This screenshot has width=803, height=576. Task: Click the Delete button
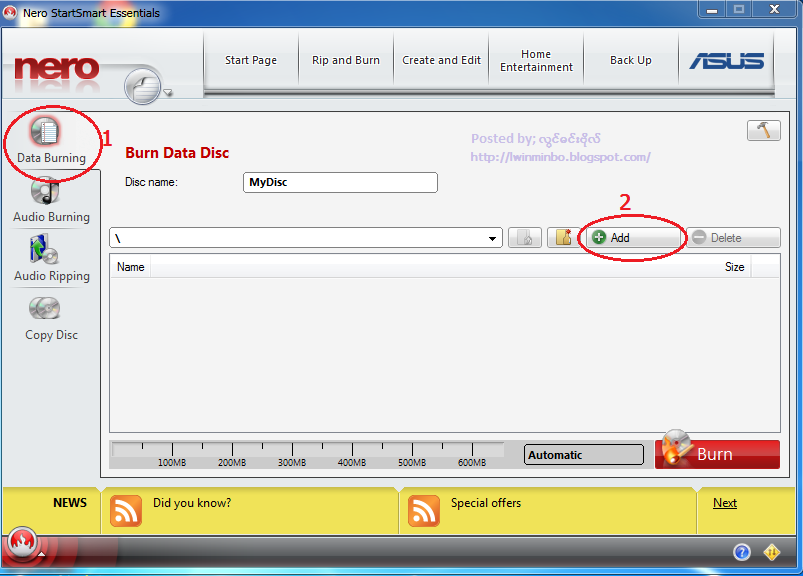(x=733, y=238)
